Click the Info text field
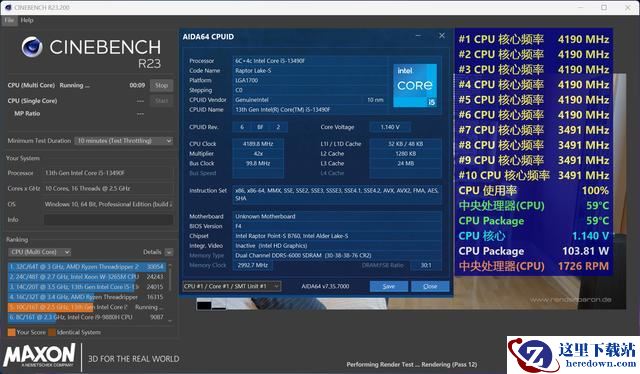This screenshot has height=374, width=640. (109, 220)
